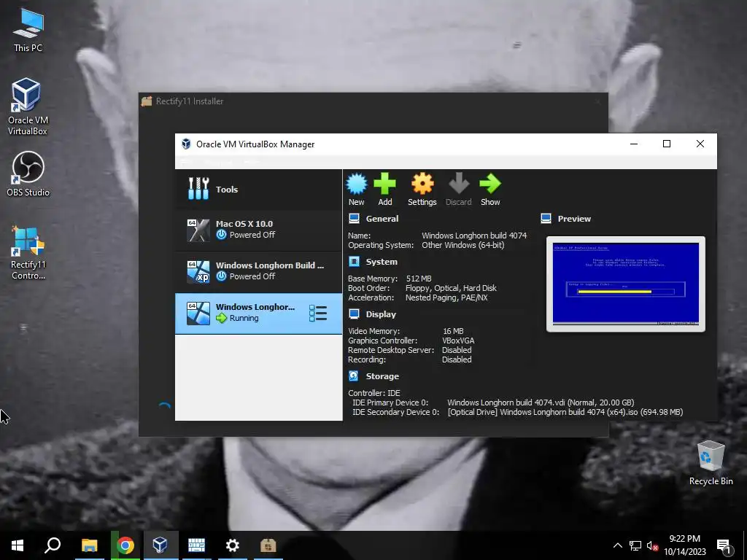Click the Display section header
The image size is (747, 560).
point(381,314)
